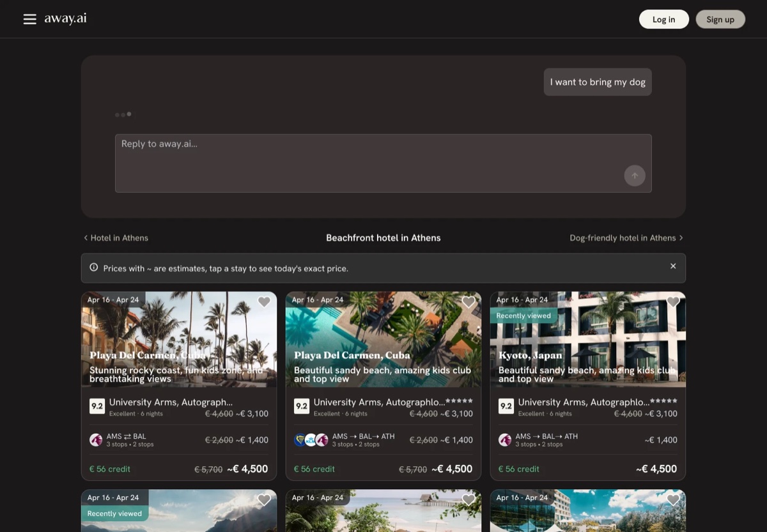The height and width of the screenshot is (532, 767).
Task: Open the aerial pool photo of Playa Del Carmen
Action: click(383, 339)
